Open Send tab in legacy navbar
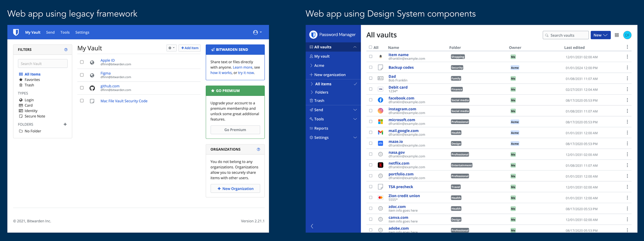This screenshot has height=241, width=644. (50, 32)
